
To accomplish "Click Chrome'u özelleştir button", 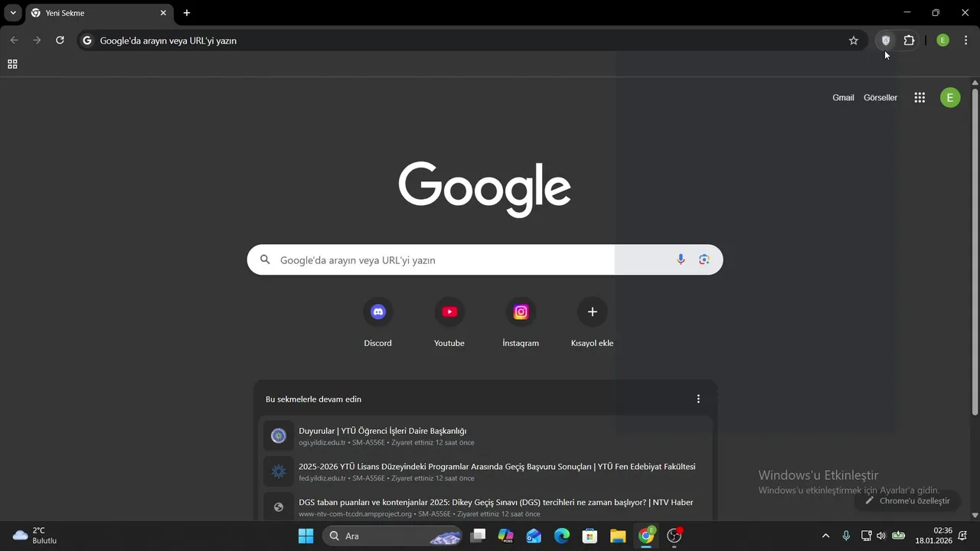I will point(907,500).
